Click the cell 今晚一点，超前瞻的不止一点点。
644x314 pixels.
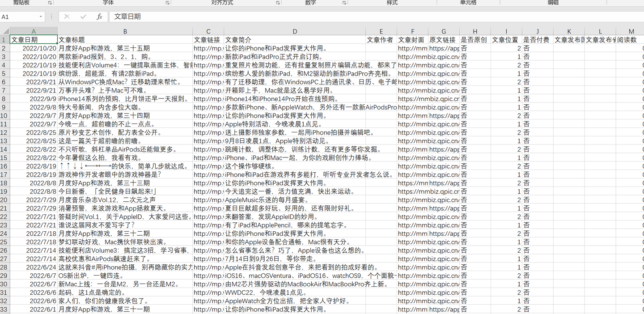coord(125,124)
